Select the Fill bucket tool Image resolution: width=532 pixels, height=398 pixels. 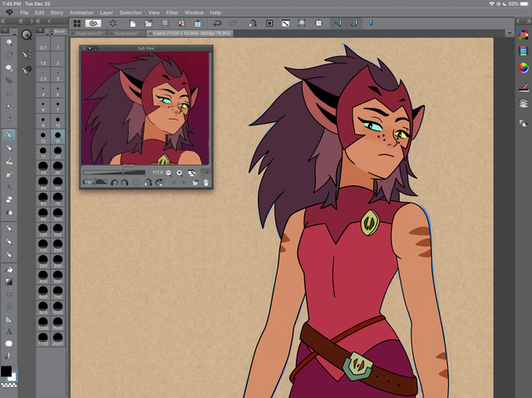coord(9,269)
